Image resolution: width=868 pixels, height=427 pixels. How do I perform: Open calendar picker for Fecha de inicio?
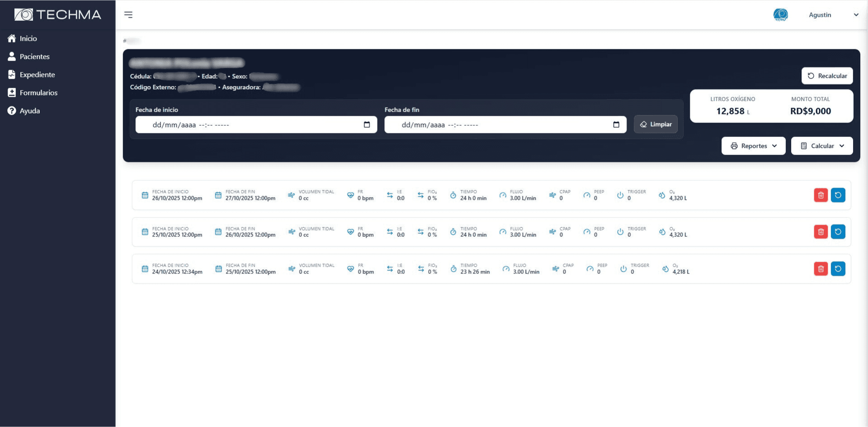367,125
